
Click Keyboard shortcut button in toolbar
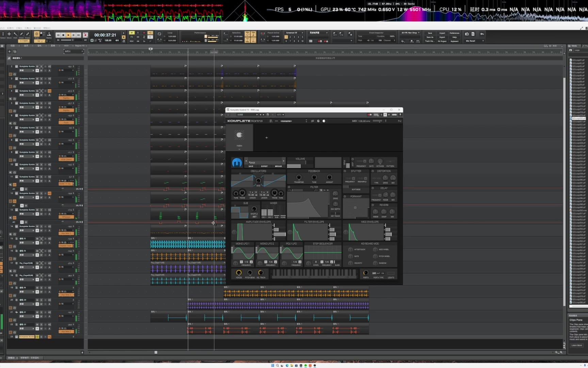(x=454, y=41)
